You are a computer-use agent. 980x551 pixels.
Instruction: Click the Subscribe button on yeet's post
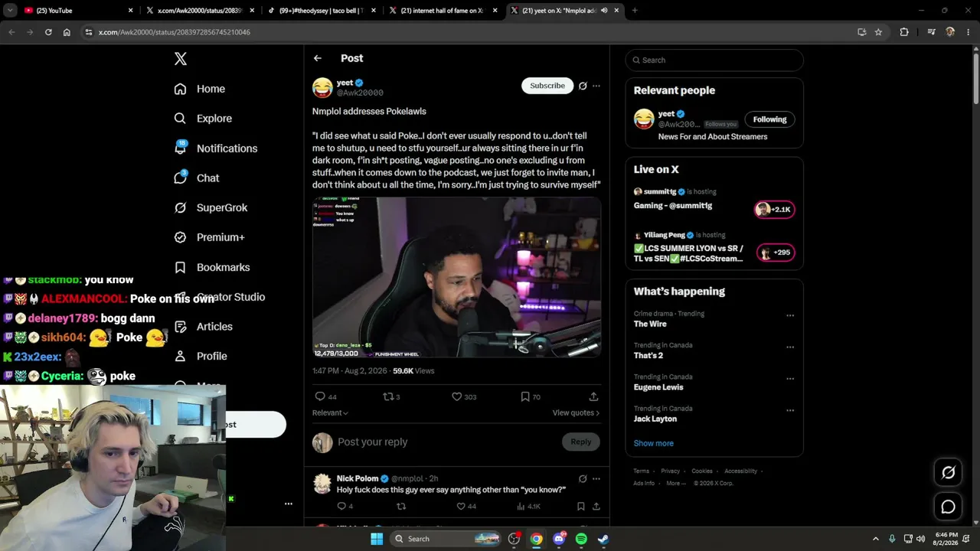pos(547,86)
